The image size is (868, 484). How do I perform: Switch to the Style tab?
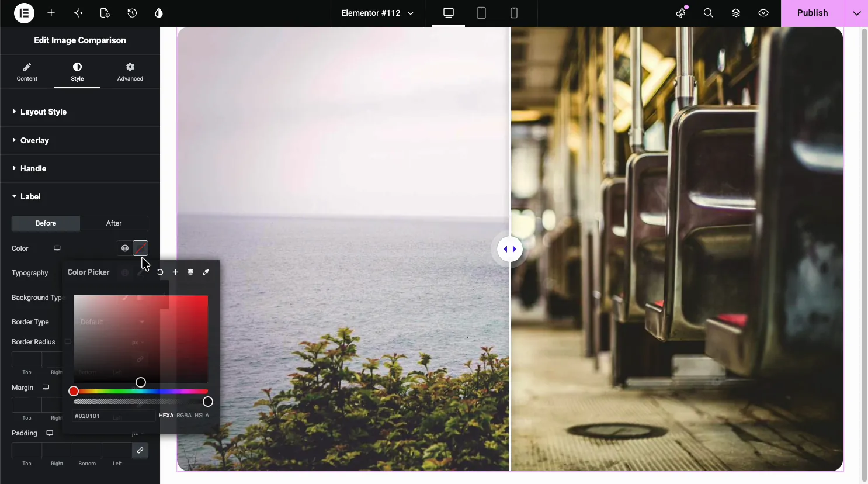click(x=77, y=72)
